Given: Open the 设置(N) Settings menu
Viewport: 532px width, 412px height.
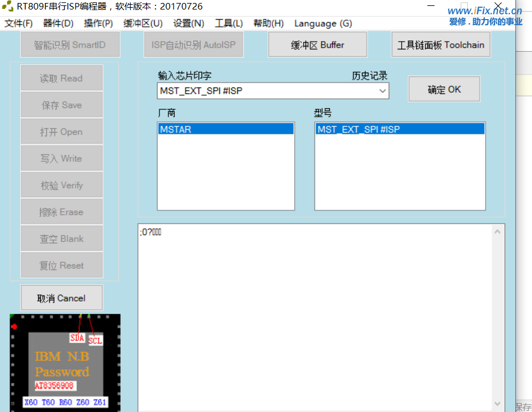Looking at the screenshot, I should pyautogui.click(x=188, y=24).
